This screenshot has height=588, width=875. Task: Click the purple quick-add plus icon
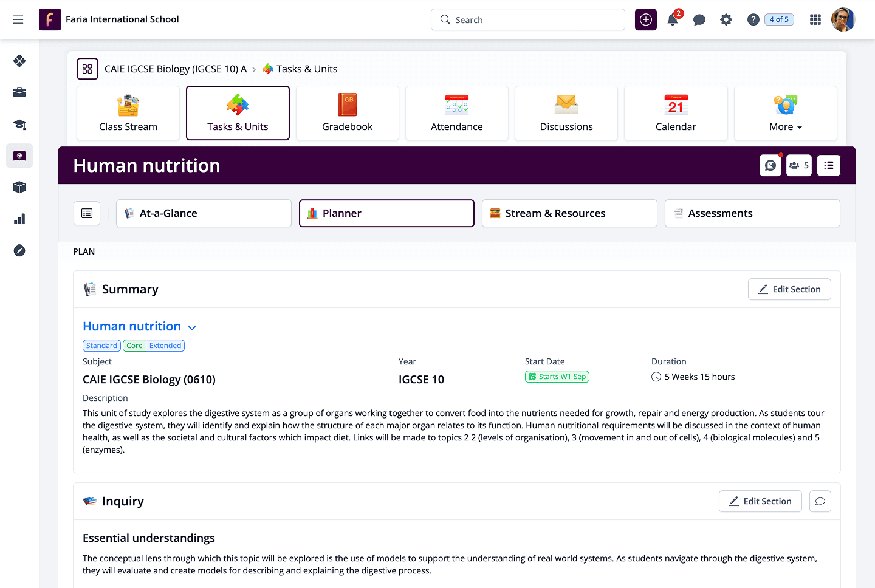pyautogui.click(x=646, y=20)
